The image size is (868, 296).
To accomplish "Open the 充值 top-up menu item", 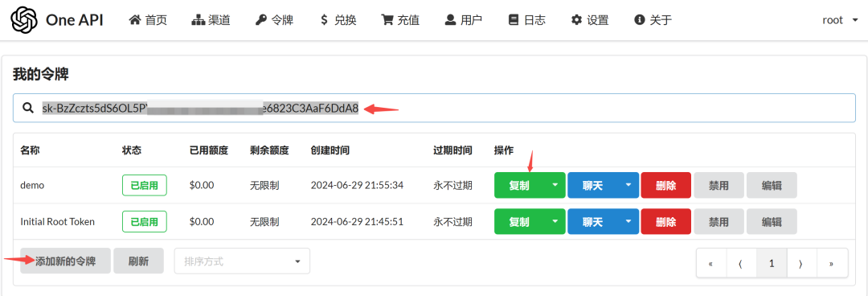I will pos(400,20).
